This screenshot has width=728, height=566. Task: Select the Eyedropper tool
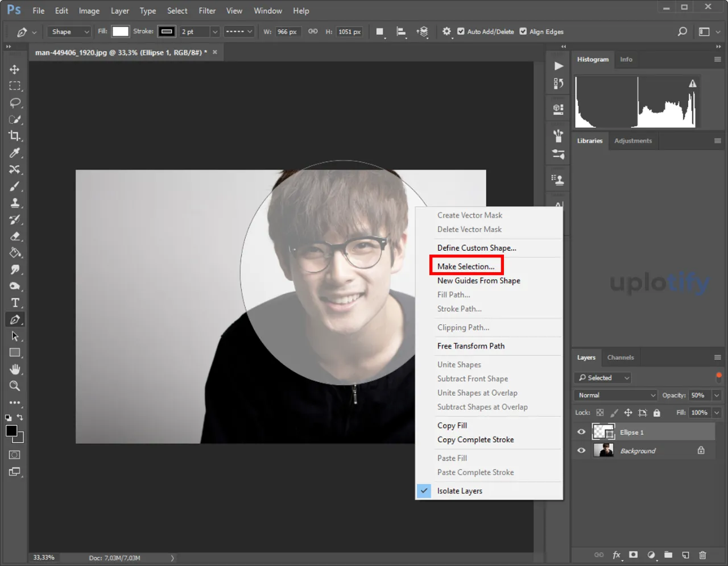tap(15, 153)
